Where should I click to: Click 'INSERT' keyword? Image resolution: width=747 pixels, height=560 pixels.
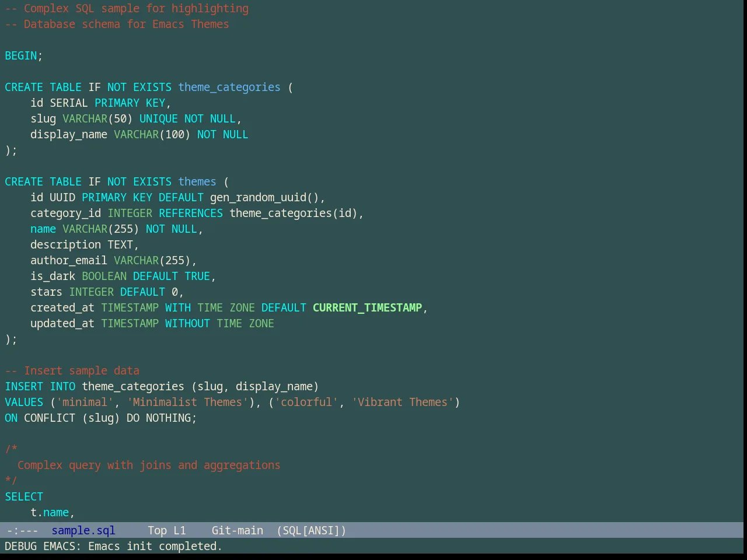24,386
